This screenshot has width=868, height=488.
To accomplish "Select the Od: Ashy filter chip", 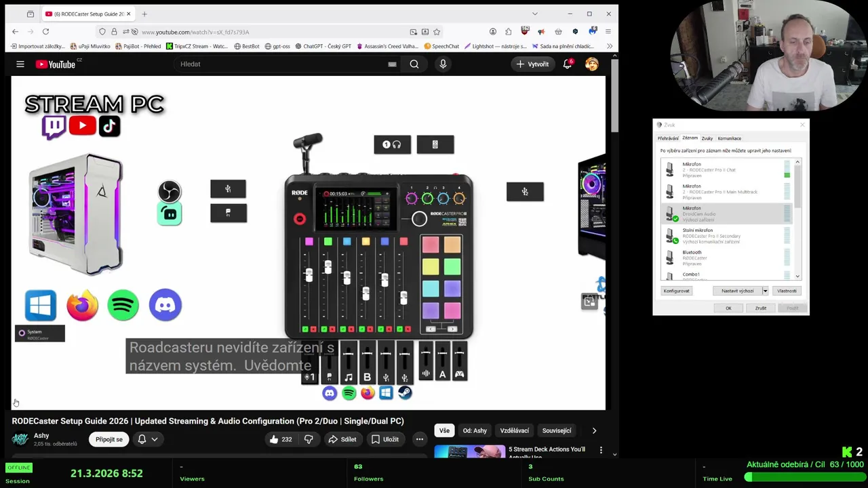I will (475, 430).
